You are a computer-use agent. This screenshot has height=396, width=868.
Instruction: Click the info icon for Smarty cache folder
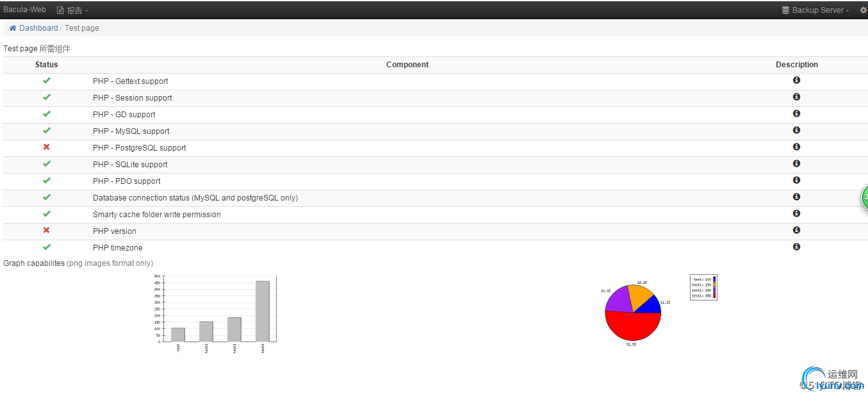[x=796, y=213]
